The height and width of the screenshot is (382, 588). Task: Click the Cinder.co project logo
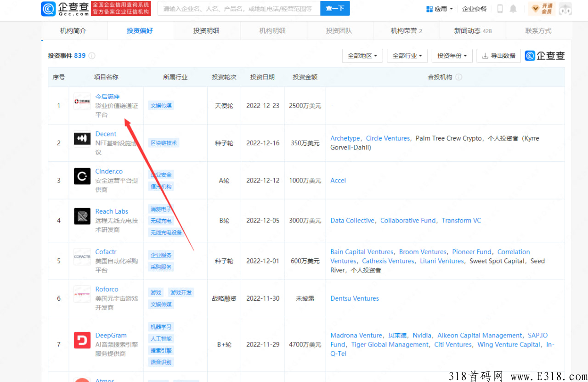coord(82,176)
